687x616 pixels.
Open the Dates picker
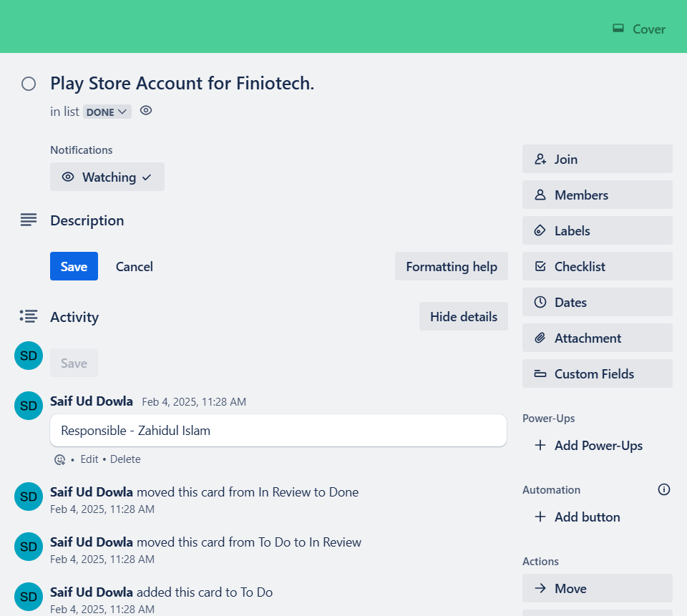597,303
